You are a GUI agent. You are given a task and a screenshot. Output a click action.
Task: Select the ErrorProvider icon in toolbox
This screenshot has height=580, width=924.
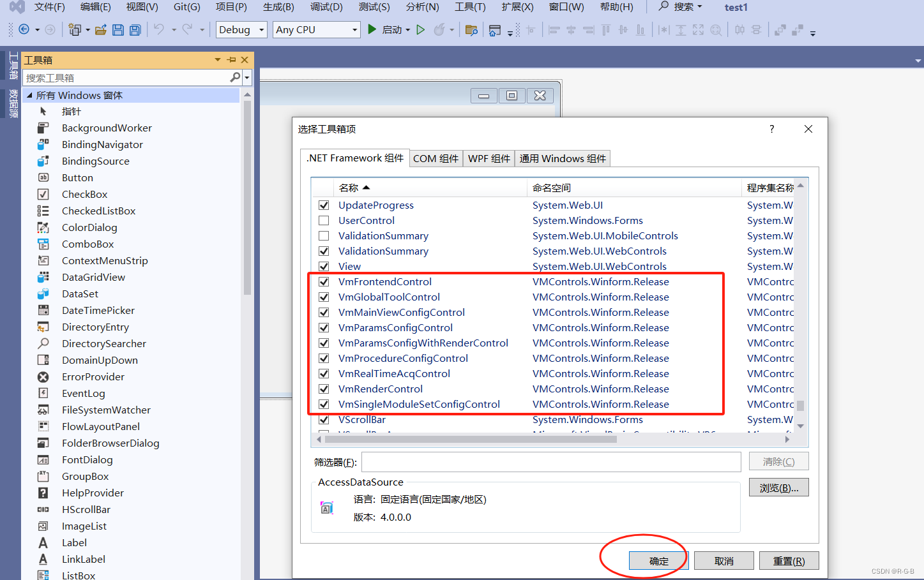(x=43, y=376)
